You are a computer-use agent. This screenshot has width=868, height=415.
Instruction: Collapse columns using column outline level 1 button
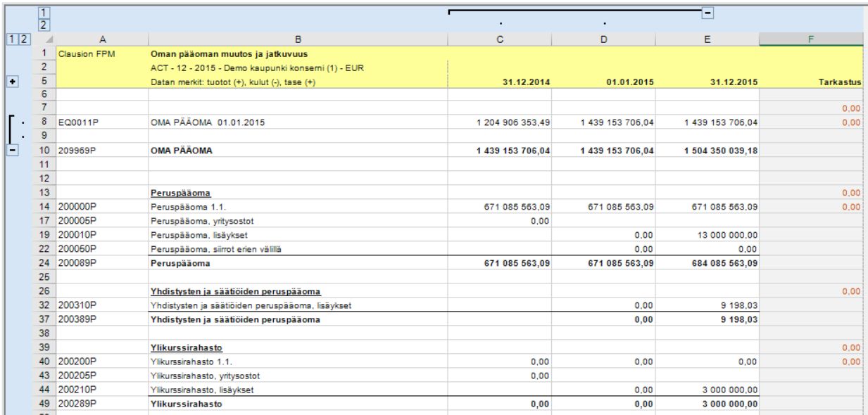tap(45, 13)
